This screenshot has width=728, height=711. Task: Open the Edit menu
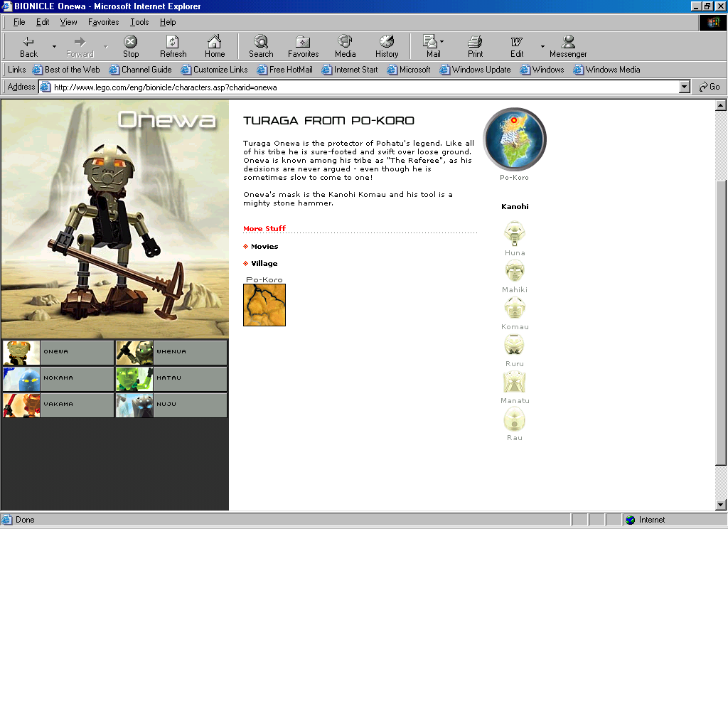(x=43, y=22)
